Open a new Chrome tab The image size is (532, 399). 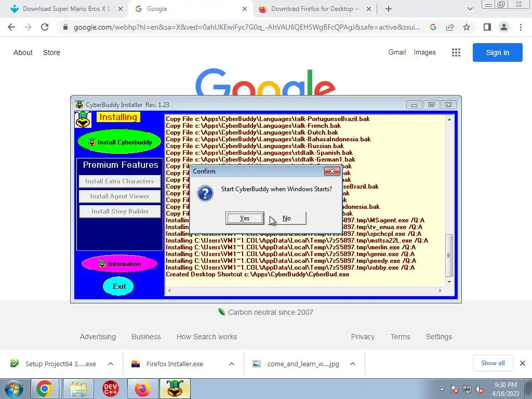point(389,9)
